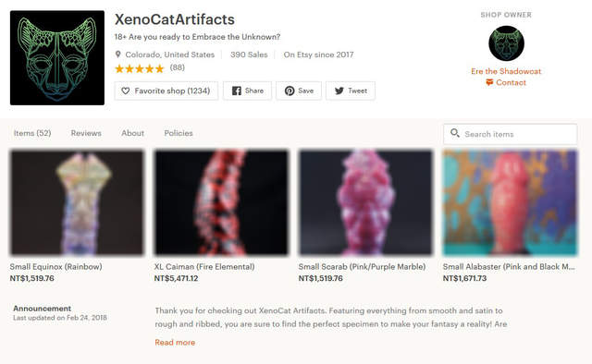
Task: Open Small Scarab (Pink/Purple Marble) listing title
Action: pos(362,267)
